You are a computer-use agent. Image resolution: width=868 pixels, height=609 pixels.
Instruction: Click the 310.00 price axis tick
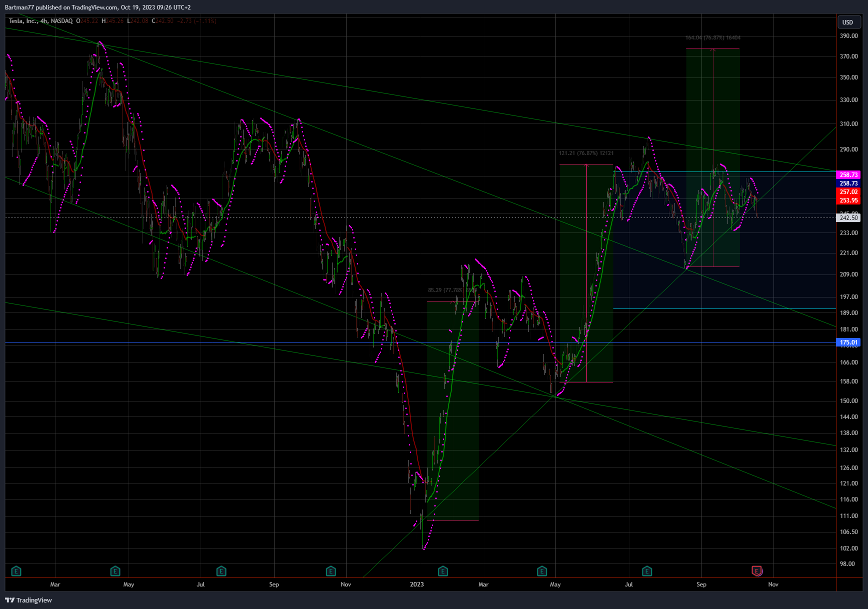pyautogui.click(x=848, y=124)
